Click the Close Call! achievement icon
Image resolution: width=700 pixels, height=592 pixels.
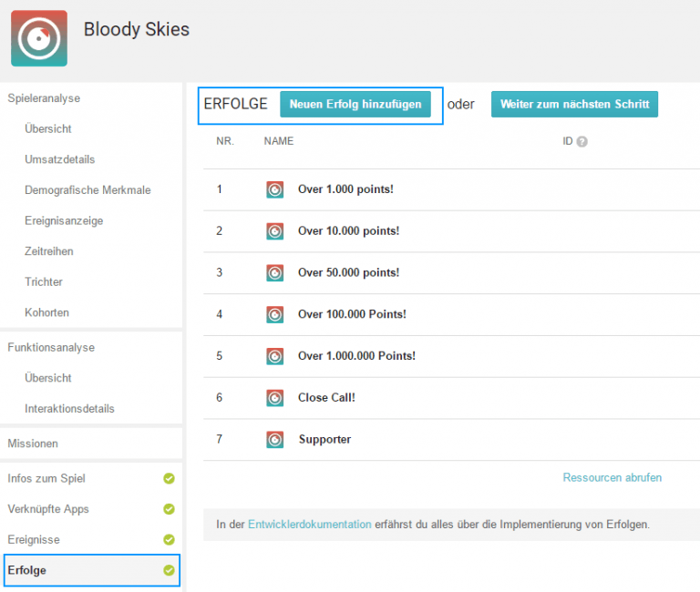pos(275,398)
